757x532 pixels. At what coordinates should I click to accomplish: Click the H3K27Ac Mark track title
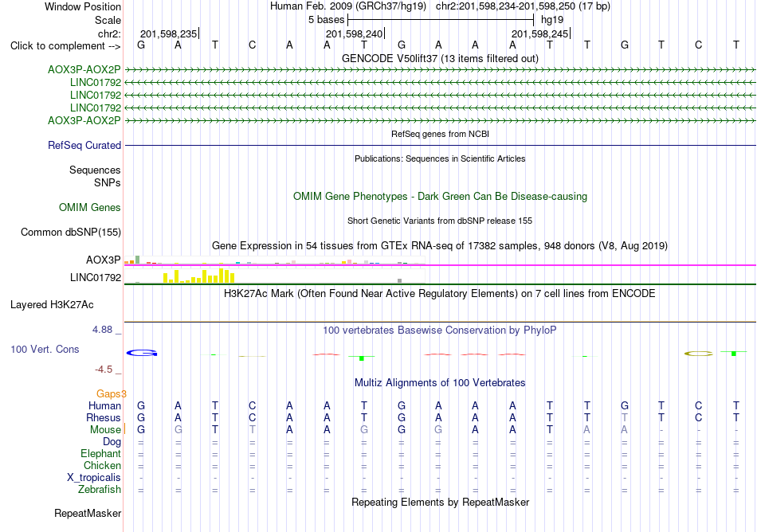440,293
